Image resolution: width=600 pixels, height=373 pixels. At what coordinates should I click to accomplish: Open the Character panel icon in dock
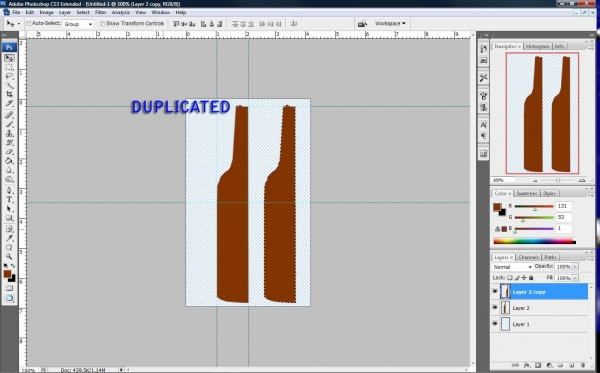[483, 125]
